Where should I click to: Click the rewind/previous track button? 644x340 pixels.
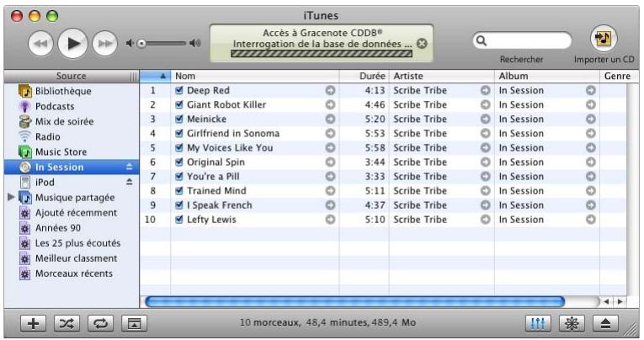click(40, 43)
